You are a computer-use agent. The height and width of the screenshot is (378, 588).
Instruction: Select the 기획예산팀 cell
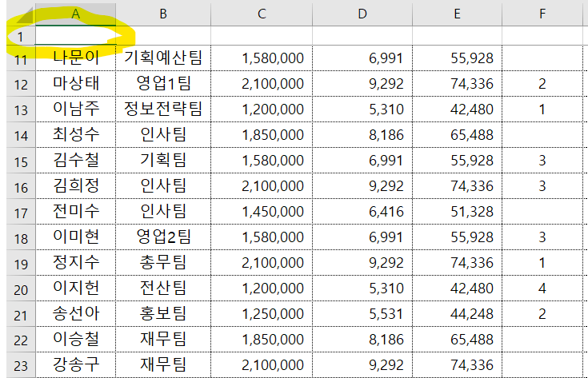point(163,58)
